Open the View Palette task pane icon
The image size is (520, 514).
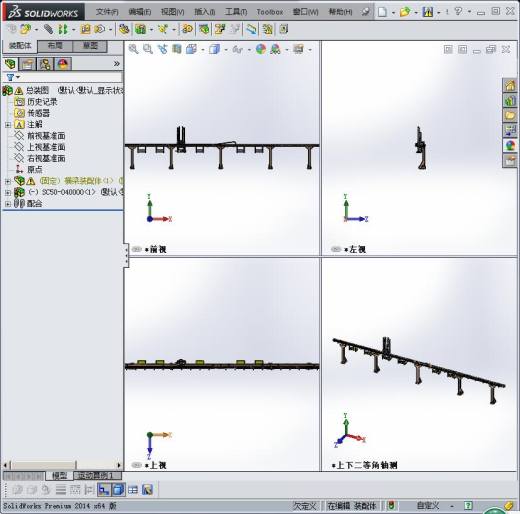[510, 130]
